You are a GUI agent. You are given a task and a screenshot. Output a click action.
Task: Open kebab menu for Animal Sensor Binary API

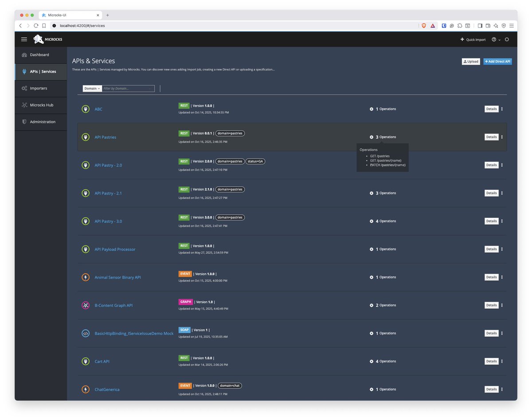(502, 277)
